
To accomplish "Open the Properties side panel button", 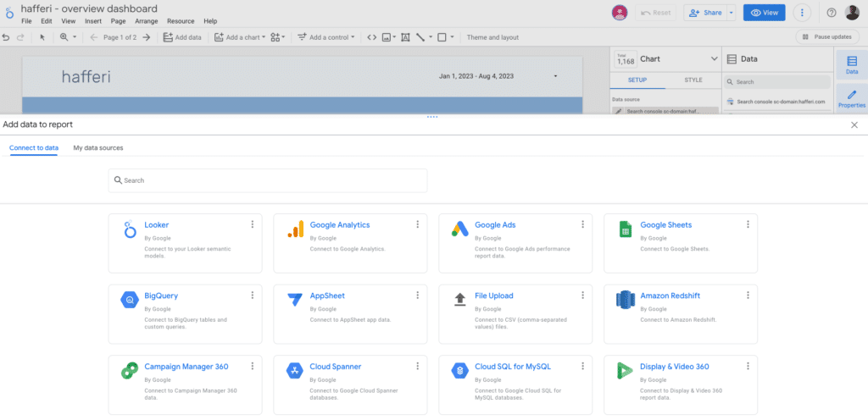I will click(851, 98).
